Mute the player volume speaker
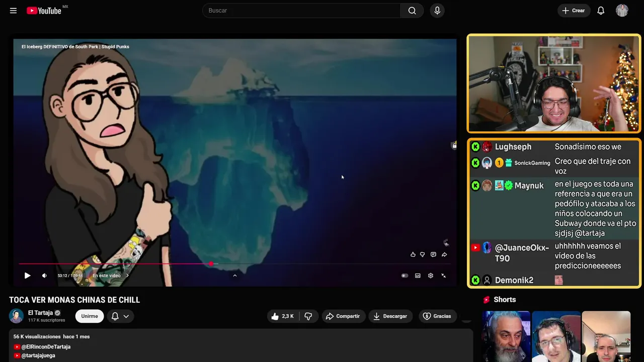The height and width of the screenshot is (362, 644). pyautogui.click(x=44, y=276)
